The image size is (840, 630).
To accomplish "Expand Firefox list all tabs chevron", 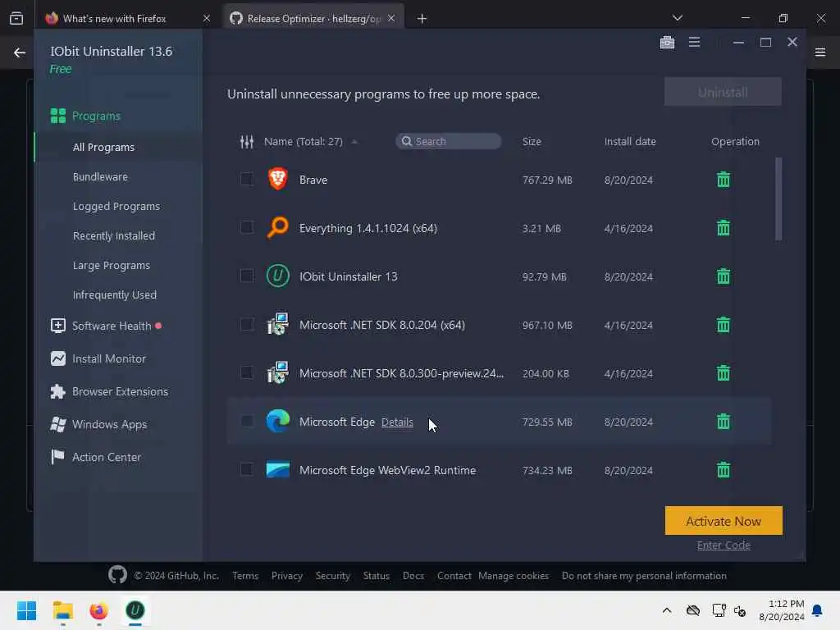I will pos(677,18).
